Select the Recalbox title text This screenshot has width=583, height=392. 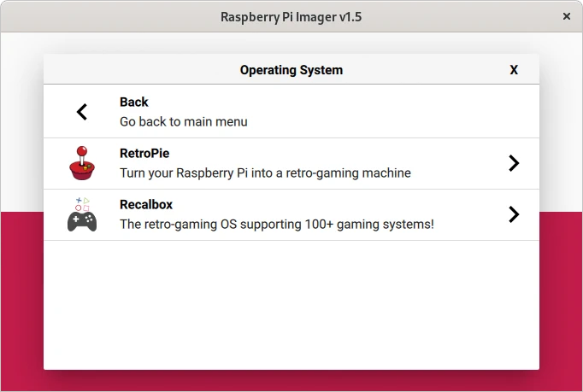(146, 205)
